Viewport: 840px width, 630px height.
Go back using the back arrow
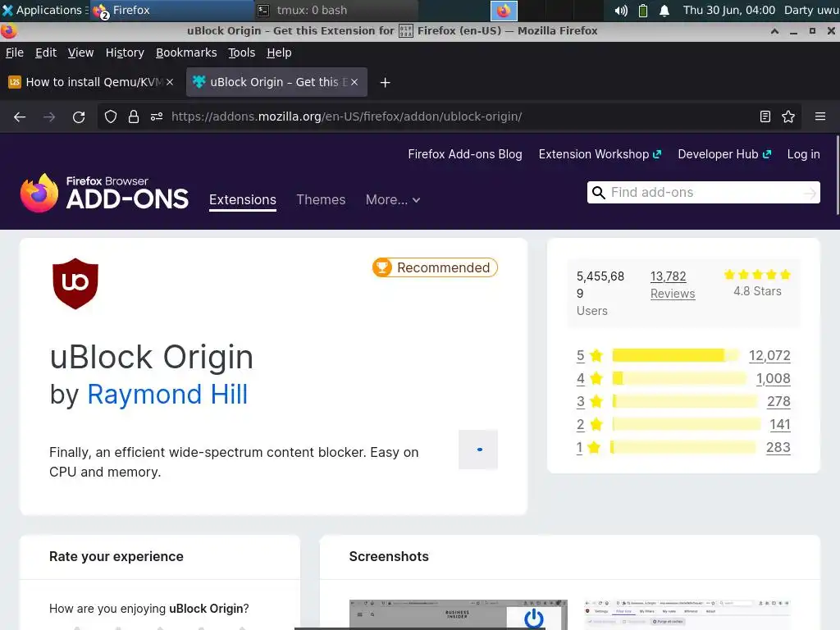point(20,116)
